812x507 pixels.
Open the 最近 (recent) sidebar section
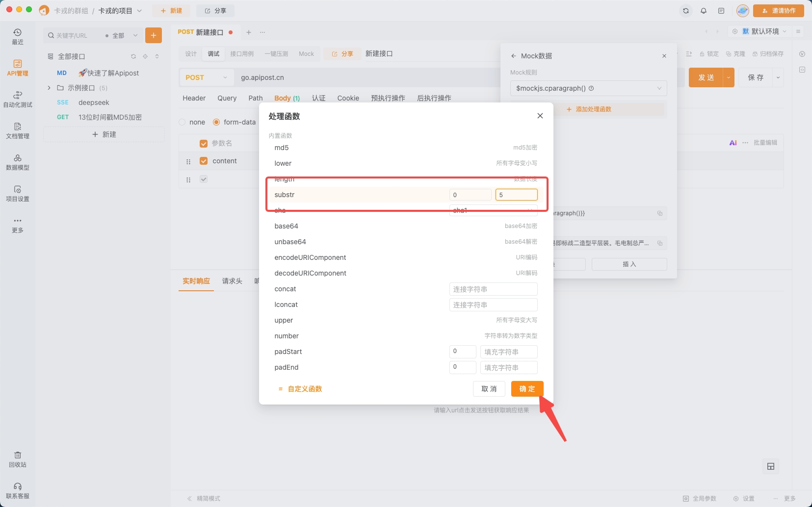18,37
